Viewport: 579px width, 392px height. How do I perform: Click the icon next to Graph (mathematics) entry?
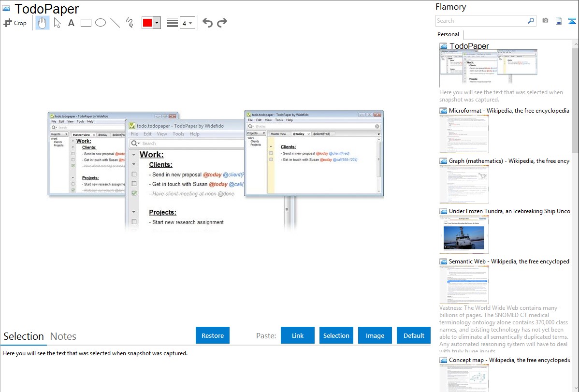click(443, 161)
